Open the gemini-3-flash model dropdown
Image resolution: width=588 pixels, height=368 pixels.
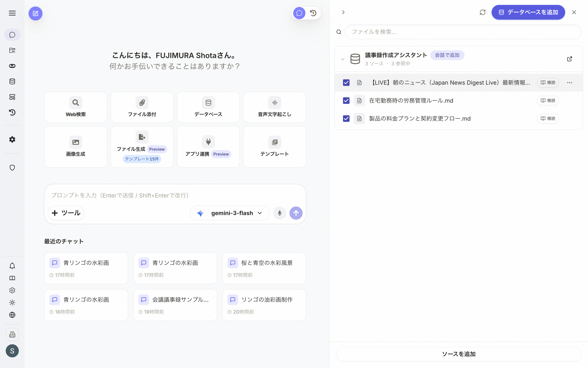(230, 213)
